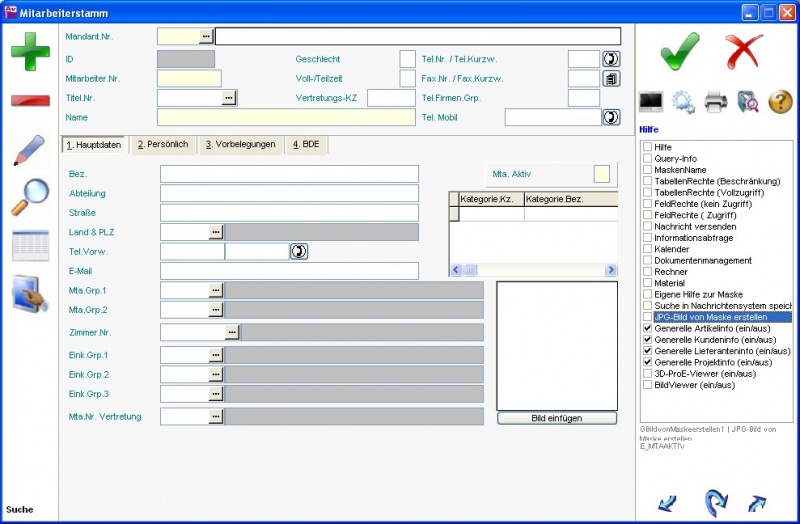Uncheck Generelle Artikelinfo (ein/aus)

tap(648, 328)
